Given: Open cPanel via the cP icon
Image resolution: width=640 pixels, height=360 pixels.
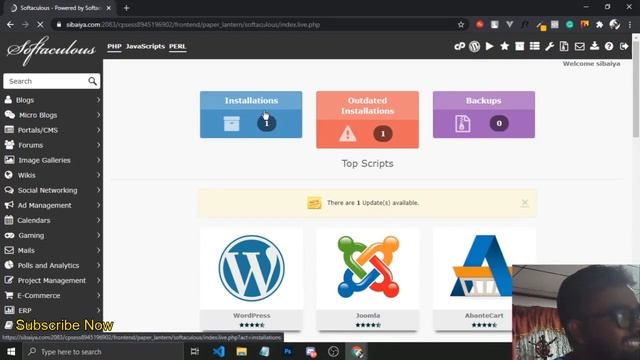Looking at the screenshot, I should coord(460,47).
